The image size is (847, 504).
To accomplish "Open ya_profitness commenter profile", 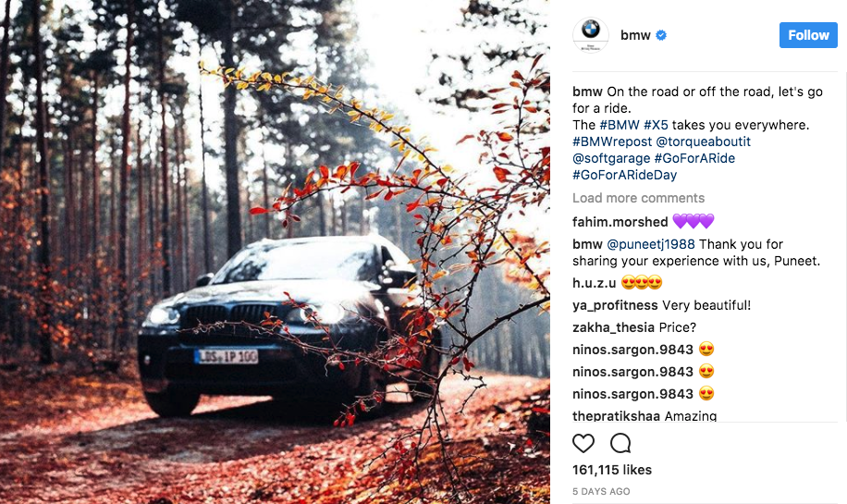I will (615, 305).
